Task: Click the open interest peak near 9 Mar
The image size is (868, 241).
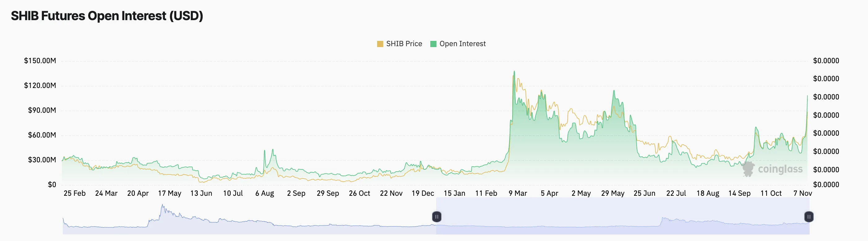Action: pyautogui.click(x=514, y=71)
